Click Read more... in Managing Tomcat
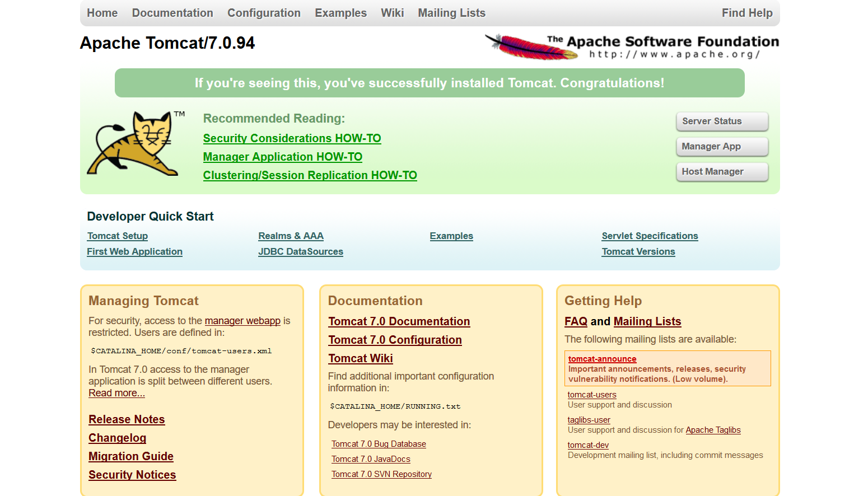 click(x=116, y=393)
